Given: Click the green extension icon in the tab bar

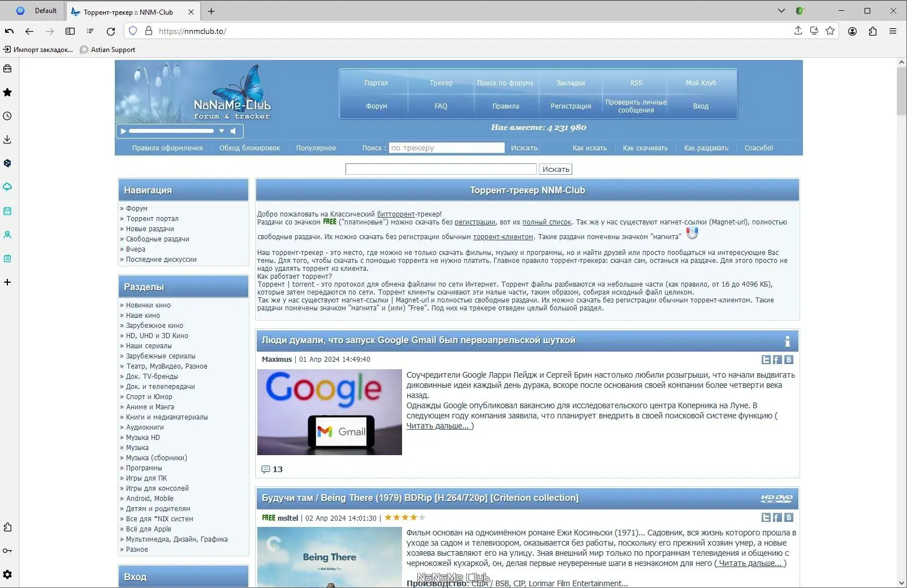Looking at the screenshot, I should pos(800,11).
